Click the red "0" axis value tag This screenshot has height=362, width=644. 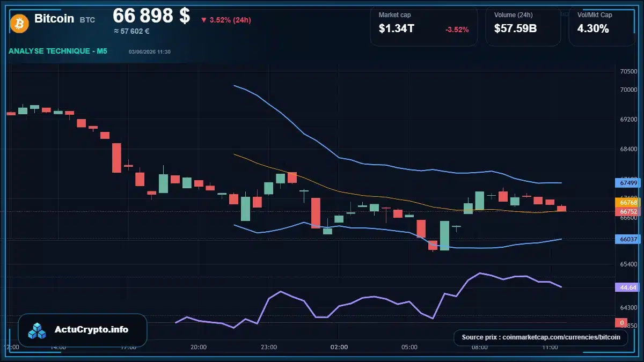pos(621,323)
